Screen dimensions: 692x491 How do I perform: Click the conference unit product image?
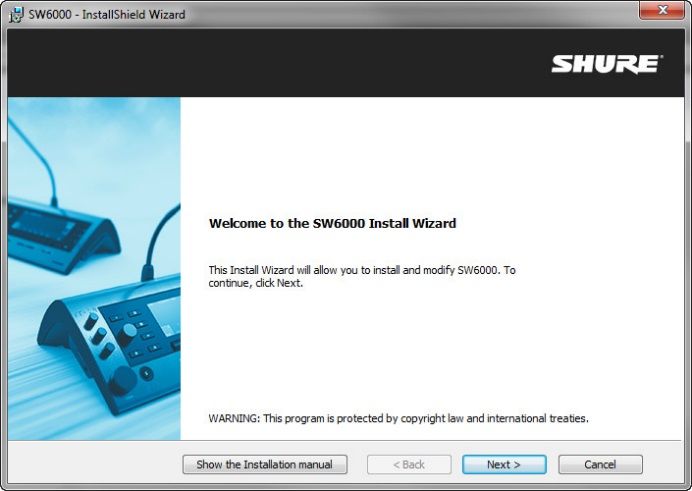pos(94,268)
